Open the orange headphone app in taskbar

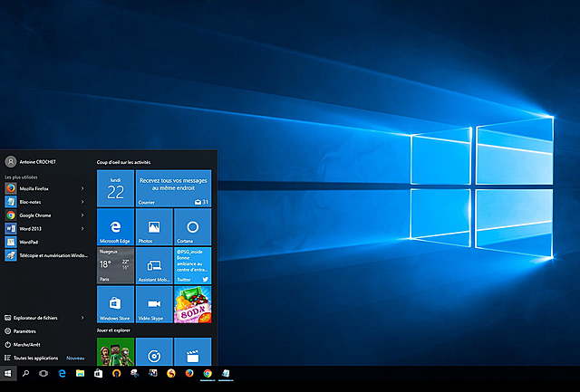pos(117,374)
